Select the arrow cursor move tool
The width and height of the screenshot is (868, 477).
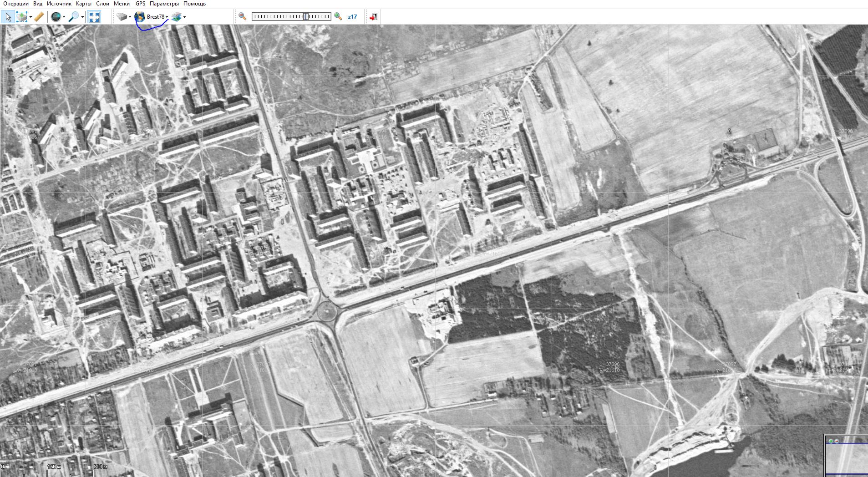[8, 17]
